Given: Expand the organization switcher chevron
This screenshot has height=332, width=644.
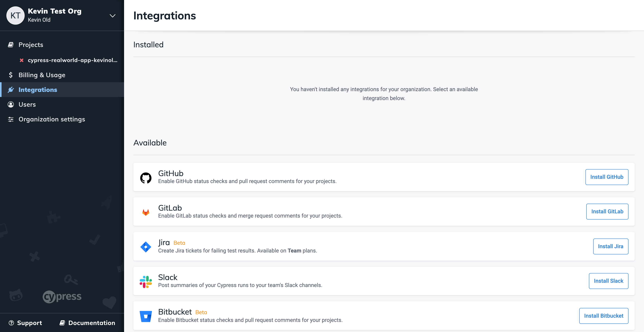Looking at the screenshot, I should (112, 16).
